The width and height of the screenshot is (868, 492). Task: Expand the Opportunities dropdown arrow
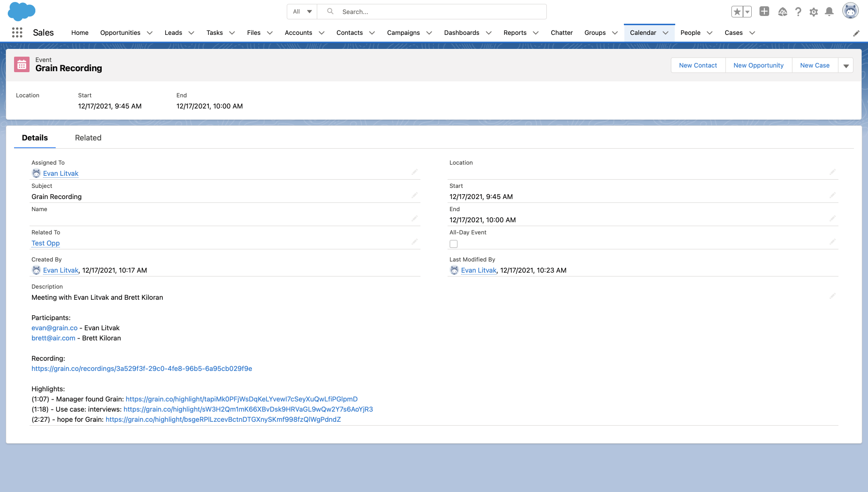click(150, 33)
